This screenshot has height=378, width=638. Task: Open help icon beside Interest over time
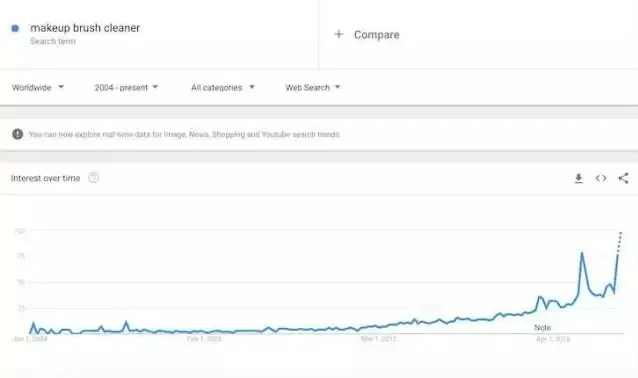pos(94,178)
